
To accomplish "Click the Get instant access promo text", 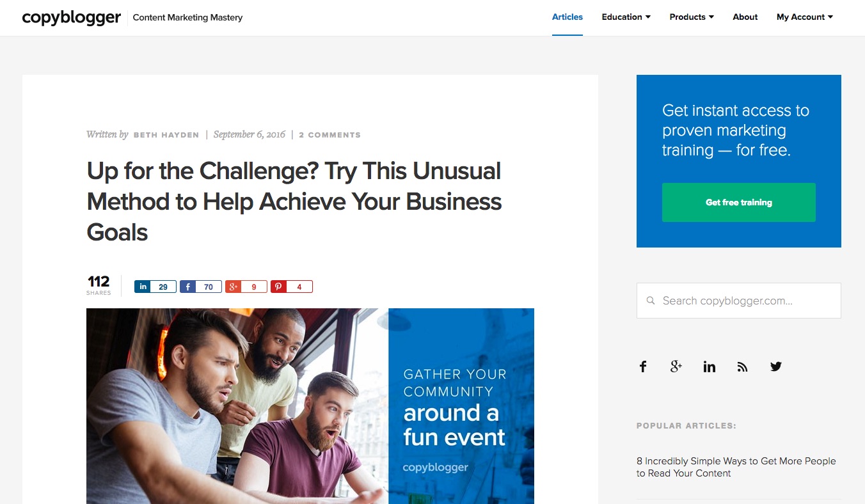I will pos(736,130).
